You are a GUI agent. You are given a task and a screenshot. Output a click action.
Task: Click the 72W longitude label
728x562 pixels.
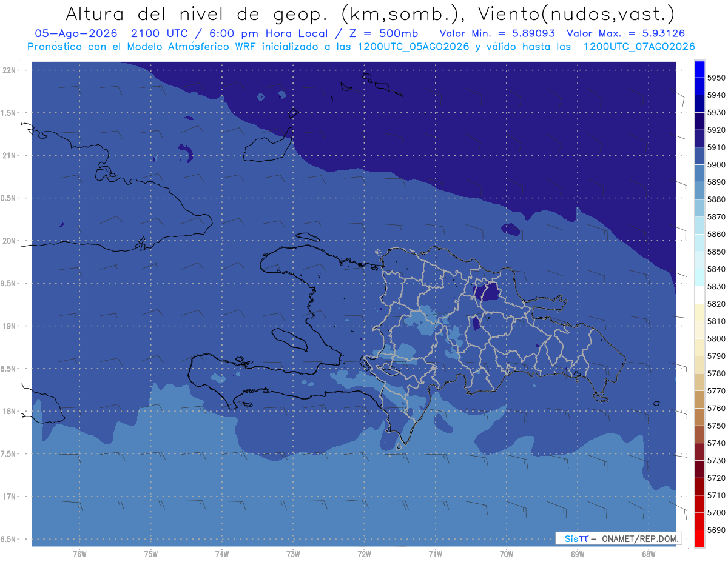click(x=364, y=554)
